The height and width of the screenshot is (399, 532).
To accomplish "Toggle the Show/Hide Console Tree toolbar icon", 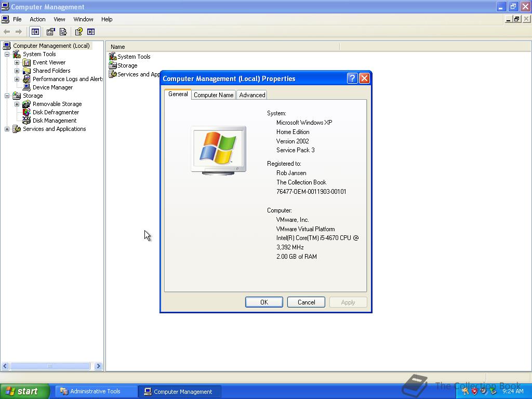I will 35,32.
